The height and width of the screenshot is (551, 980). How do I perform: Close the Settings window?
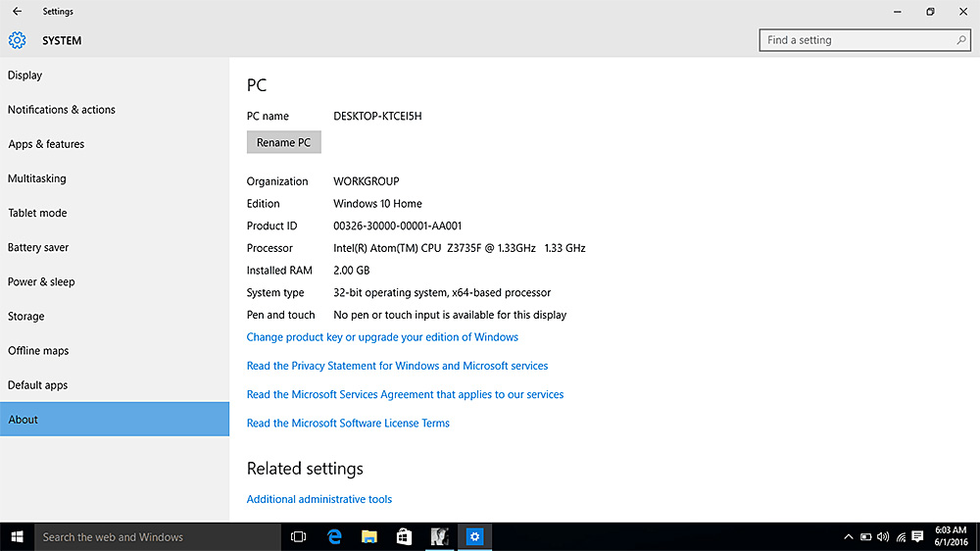click(963, 11)
